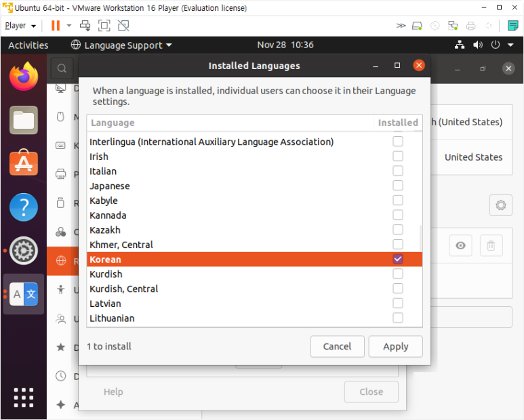Open the Files app in the dock
Screen dimensions: 524x420
click(24, 120)
